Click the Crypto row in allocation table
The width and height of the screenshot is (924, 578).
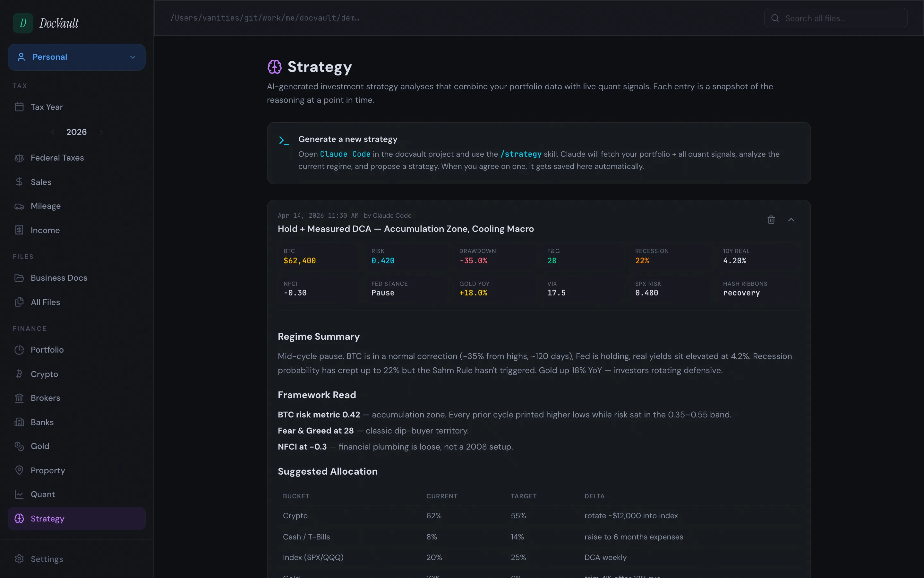[x=539, y=516]
